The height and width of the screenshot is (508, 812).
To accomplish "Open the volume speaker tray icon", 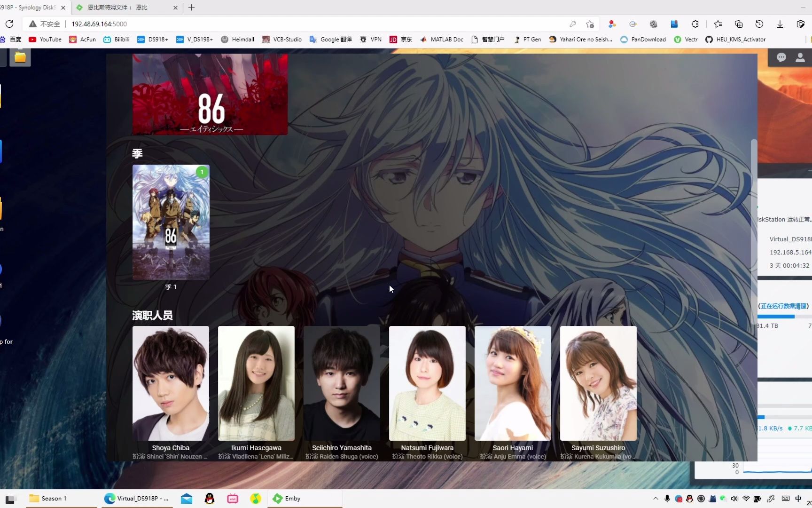I will click(734, 499).
